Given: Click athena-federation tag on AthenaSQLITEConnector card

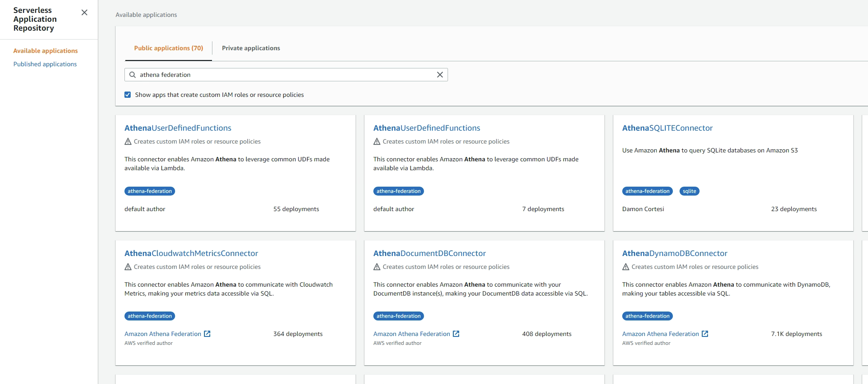Looking at the screenshot, I should 648,191.
